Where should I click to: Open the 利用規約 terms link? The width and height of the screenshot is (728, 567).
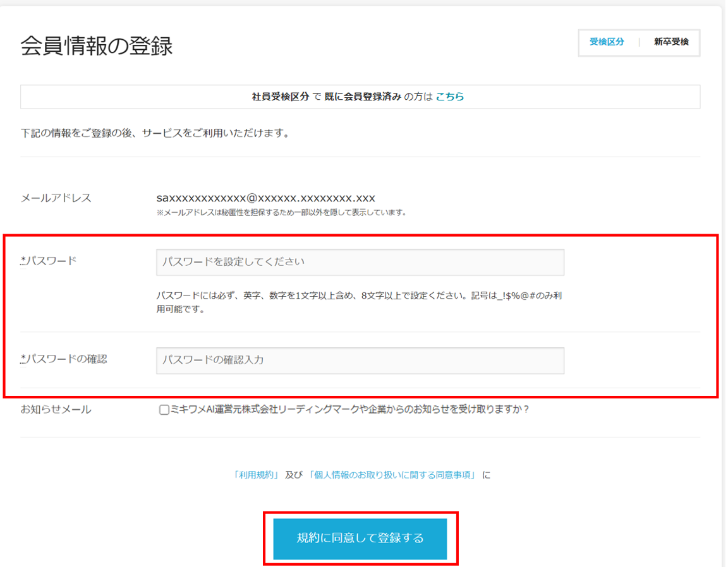256,475
